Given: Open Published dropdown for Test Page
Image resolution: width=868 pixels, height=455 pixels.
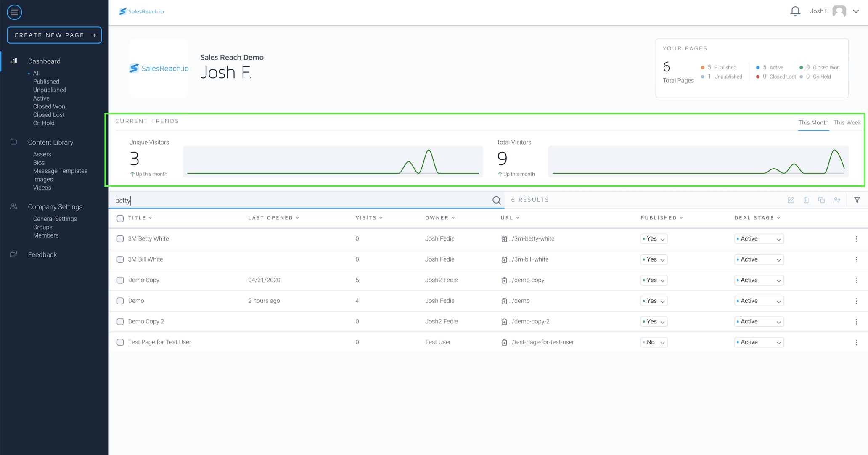Looking at the screenshot, I should point(654,342).
